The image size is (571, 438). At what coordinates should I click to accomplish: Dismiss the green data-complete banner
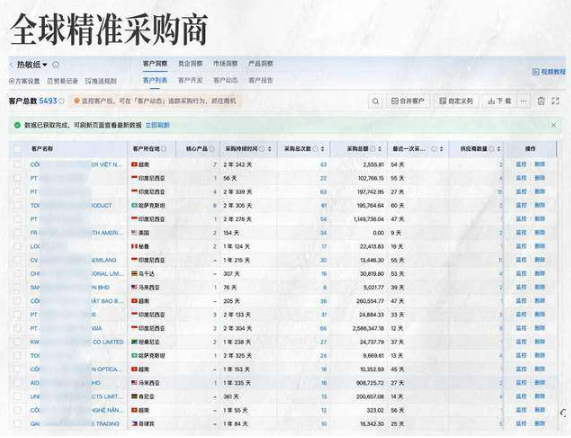(x=554, y=125)
